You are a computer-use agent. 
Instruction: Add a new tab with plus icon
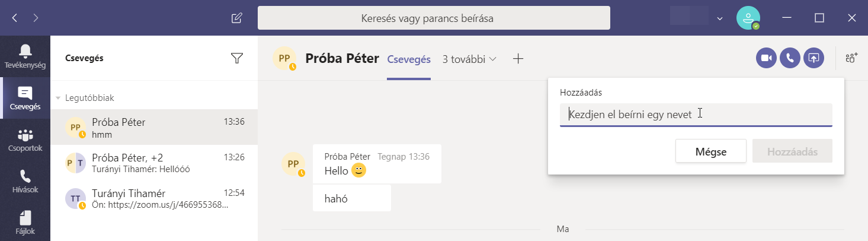tap(518, 59)
